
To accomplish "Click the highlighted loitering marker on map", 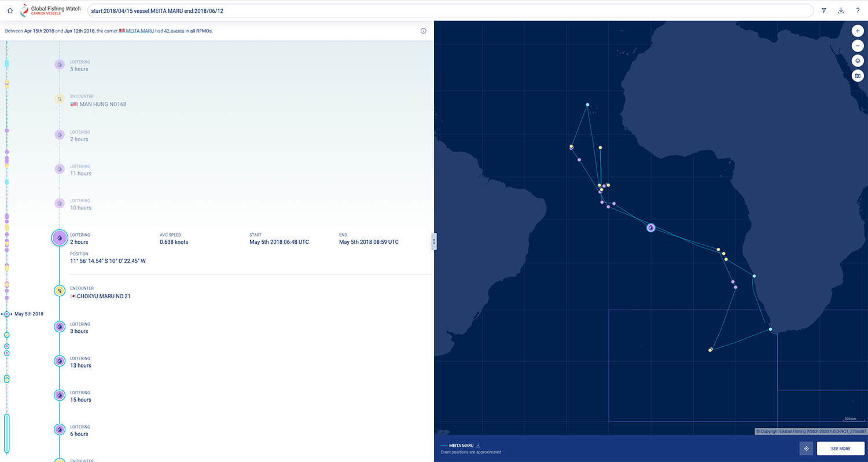I will [651, 228].
